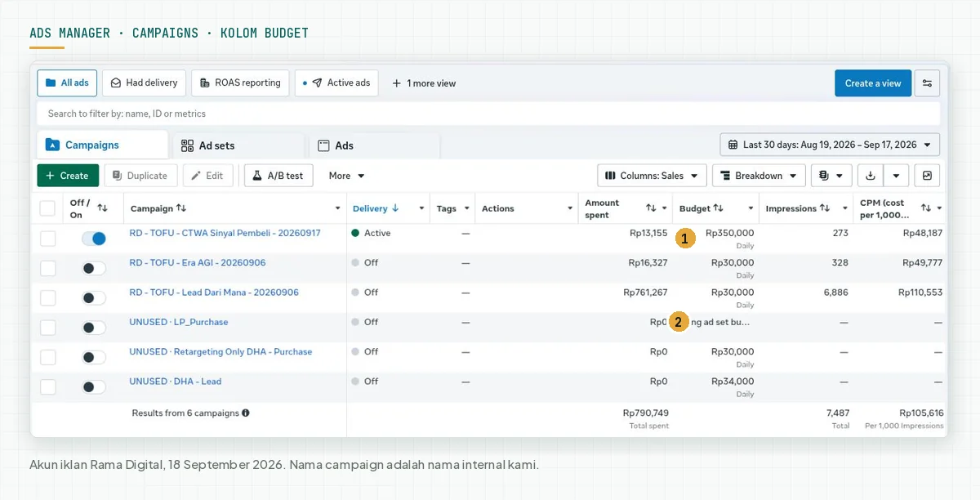Click the Budget sort arrows
The height and width of the screenshot is (500, 980).
coord(719,208)
